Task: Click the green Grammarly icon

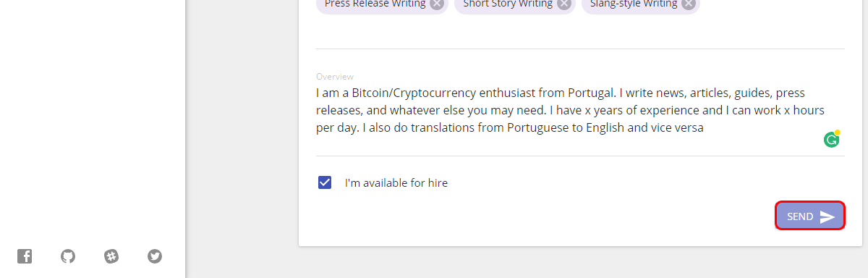Action: tap(832, 139)
